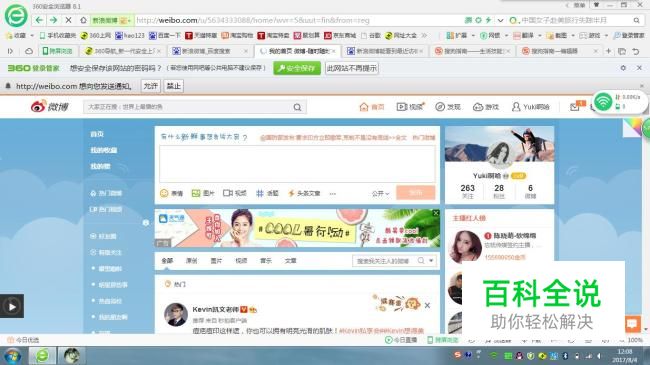Open the Weibo messages envelope icon
This screenshot has height=365, width=650.
[x=575, y=107]
